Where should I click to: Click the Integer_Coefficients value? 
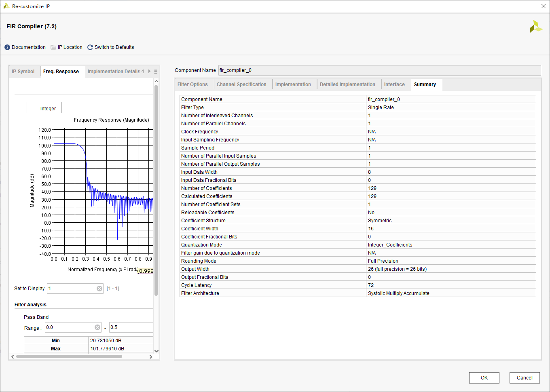point(390,245)
